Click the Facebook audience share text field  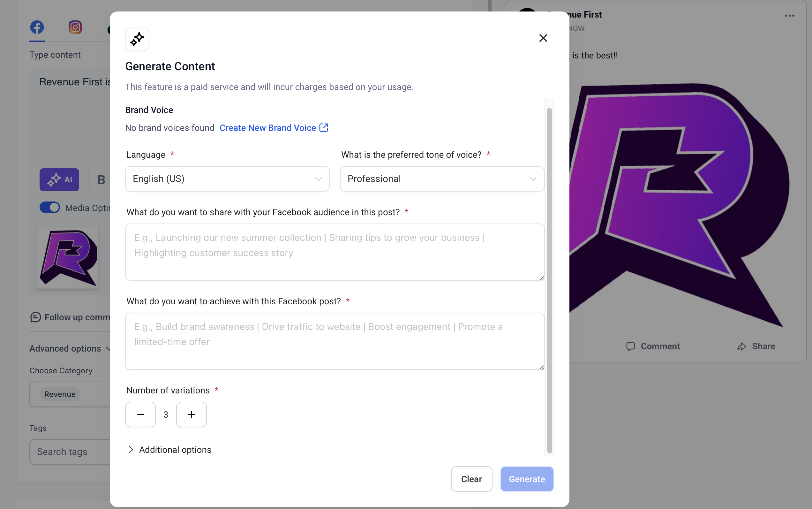pyautogui.click(x=334, y=252)
